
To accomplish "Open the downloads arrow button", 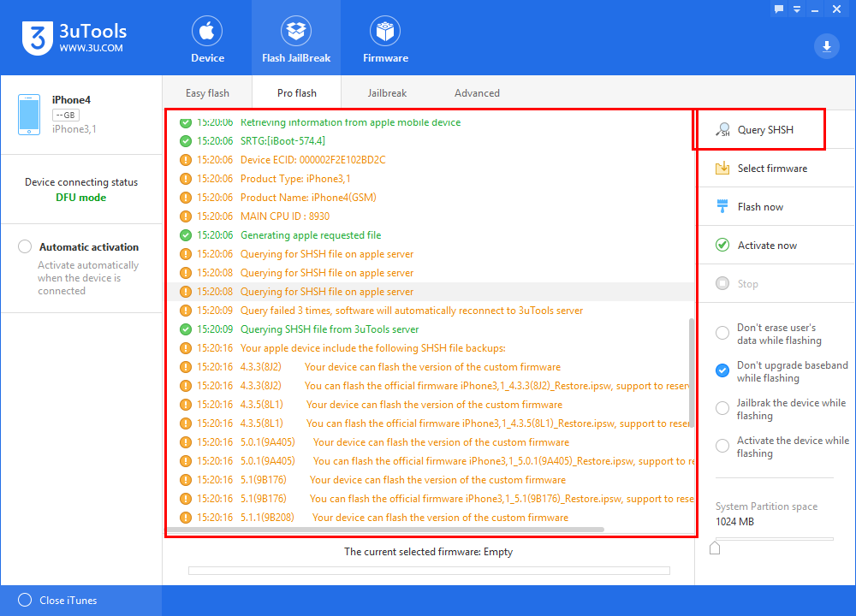I will coord(827,46).
